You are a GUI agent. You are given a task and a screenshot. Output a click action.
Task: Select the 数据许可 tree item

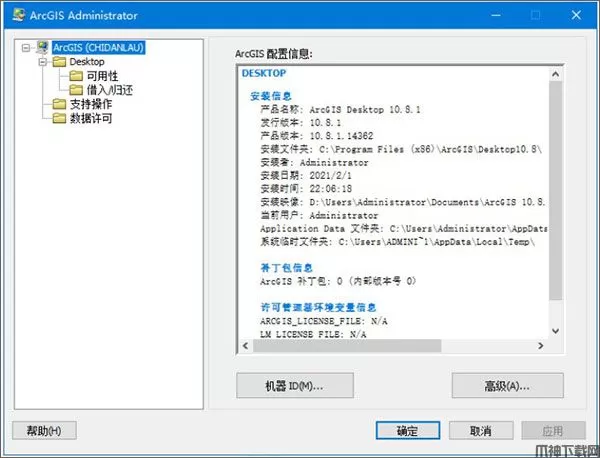point(91,118)
